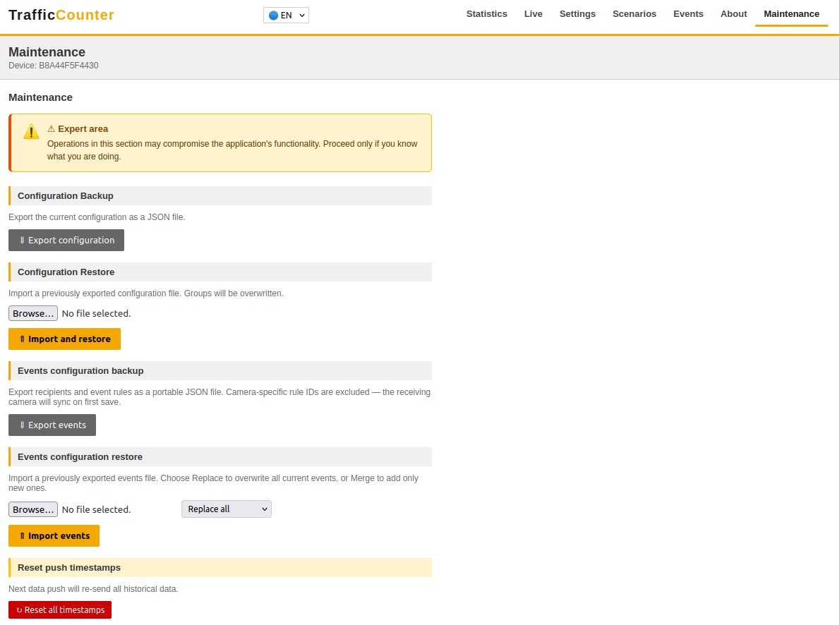Select the Maintenance tab
Screen dimensions: 840x625
791,14
